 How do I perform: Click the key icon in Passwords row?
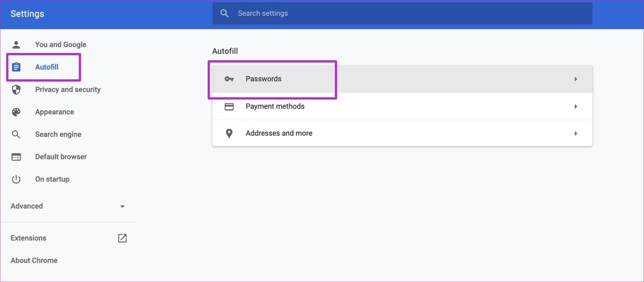[x=229, y=79]
